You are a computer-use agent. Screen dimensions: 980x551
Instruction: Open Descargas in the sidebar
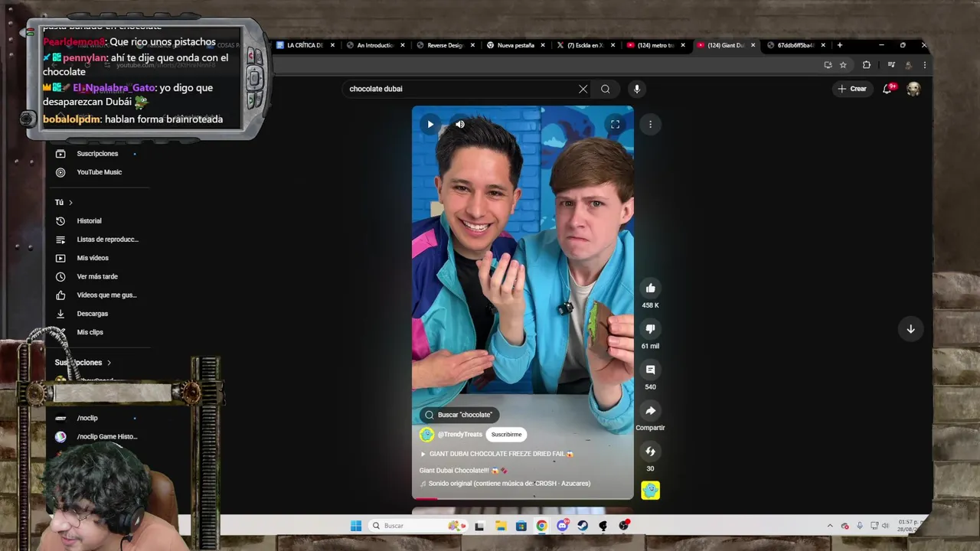(93, 314)
